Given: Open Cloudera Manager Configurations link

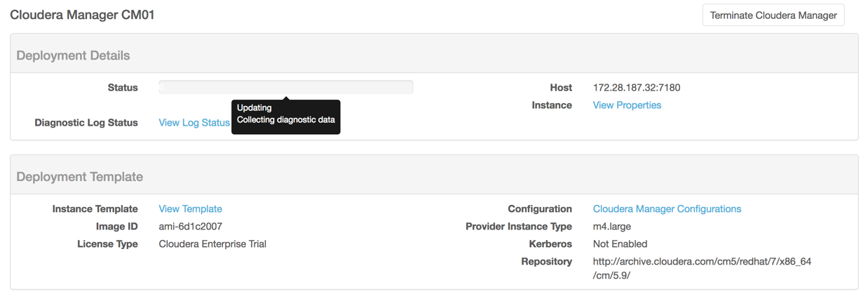Looking at the screenshot, I should (x=667, y=209).
